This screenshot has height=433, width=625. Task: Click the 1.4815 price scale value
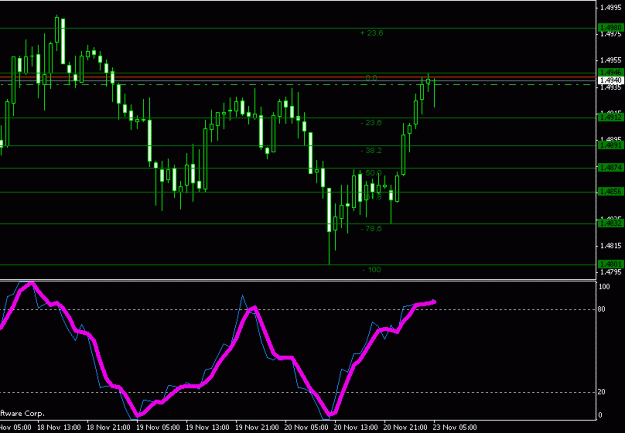pyautogui.click(x=611, y=246)
